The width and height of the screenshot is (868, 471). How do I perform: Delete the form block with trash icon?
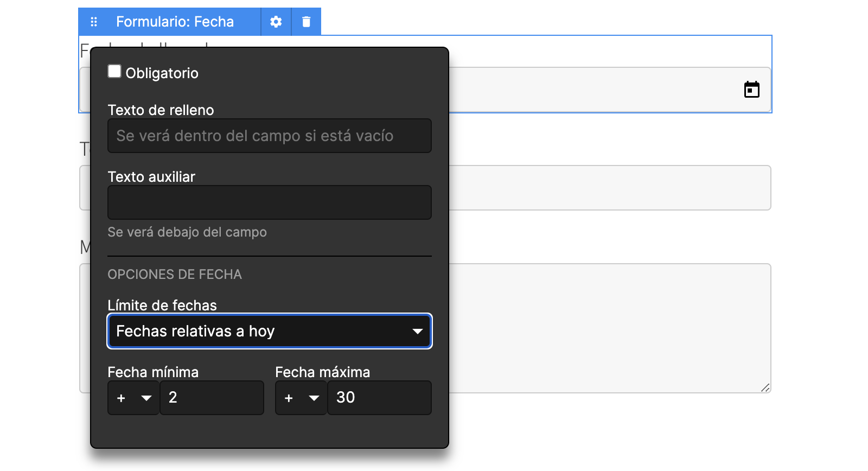tap(307, 22)
